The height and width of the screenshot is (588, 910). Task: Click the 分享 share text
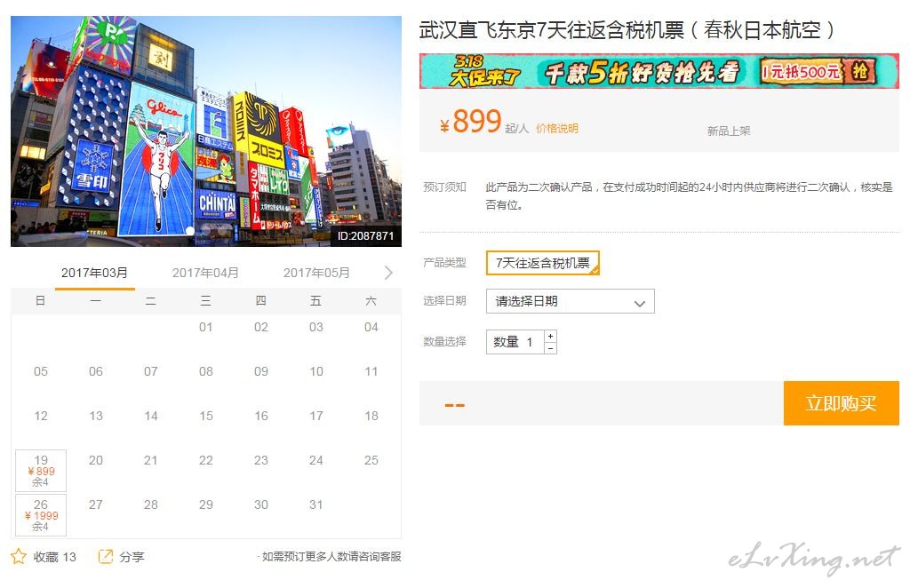(x=132, y=557)
